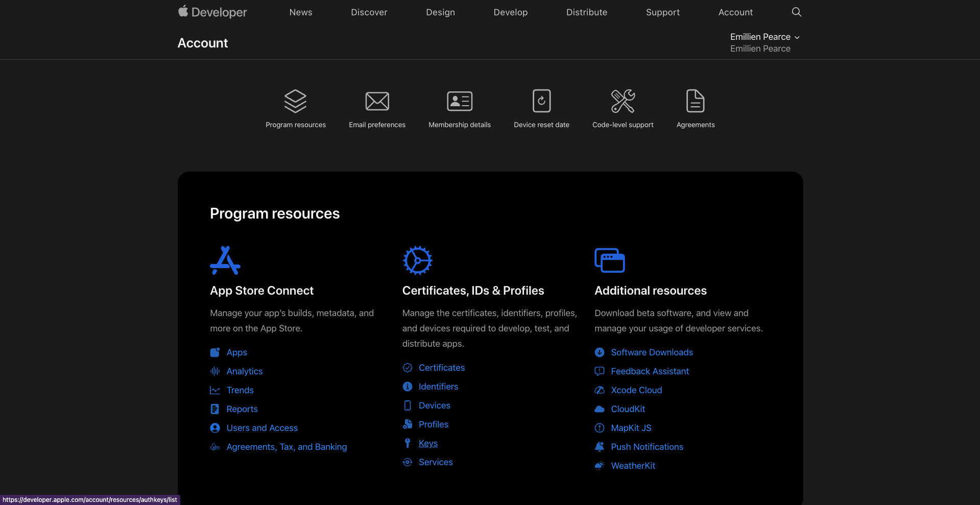Click the Apple Developer logo
Viewport: 980px width, 505px height.
pos(212,12)
